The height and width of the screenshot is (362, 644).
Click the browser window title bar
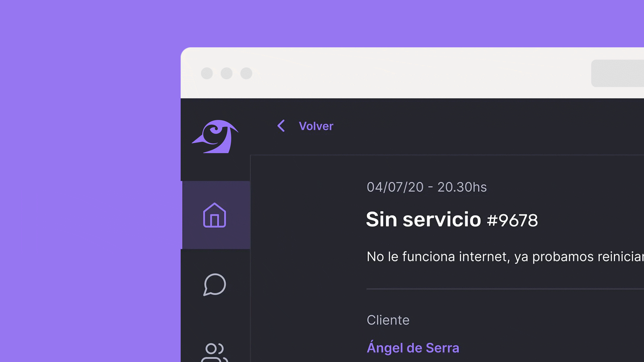click(x=412, y=73)
